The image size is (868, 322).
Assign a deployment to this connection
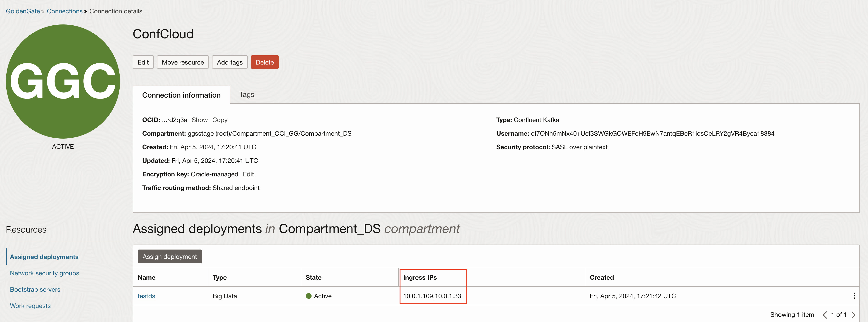(169, 256)
